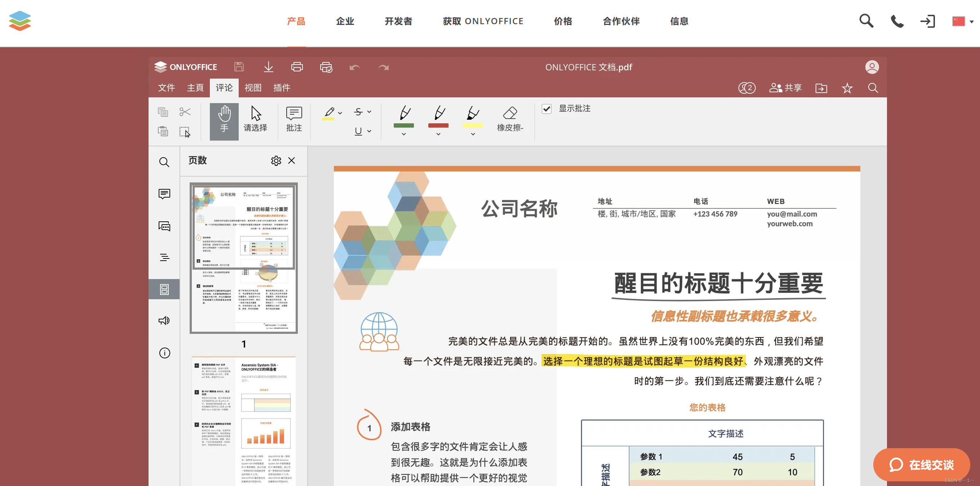Click the favorite star icon
This screenshot has width=980, height=486.
tap(847, 88)
